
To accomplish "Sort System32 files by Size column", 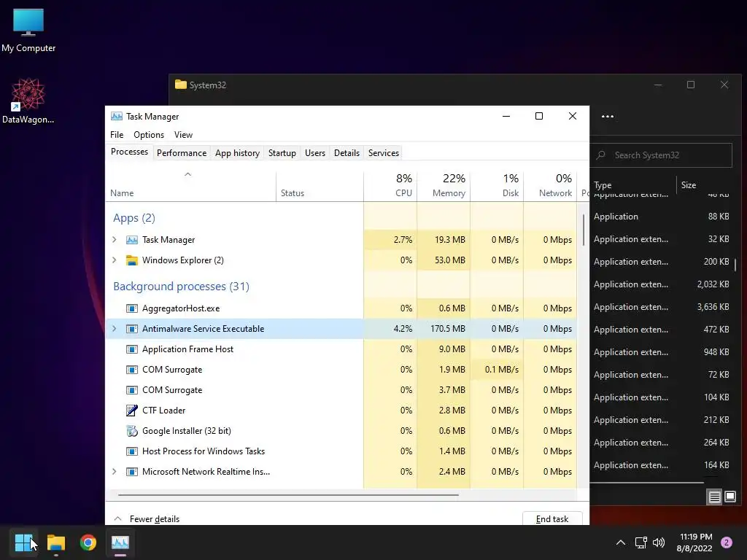I will 705,184.
